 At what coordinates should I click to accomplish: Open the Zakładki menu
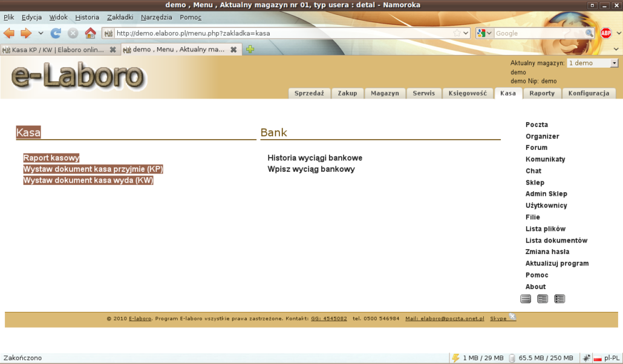(x=120, y=18)
